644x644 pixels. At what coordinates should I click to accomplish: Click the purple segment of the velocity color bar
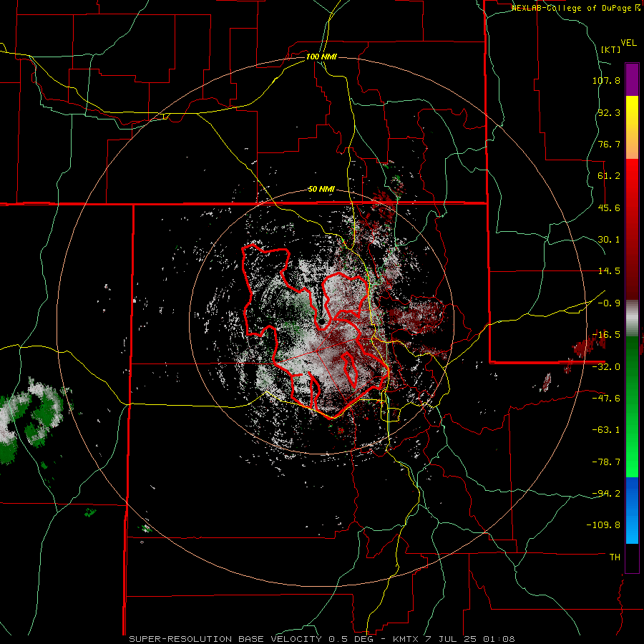632,79
